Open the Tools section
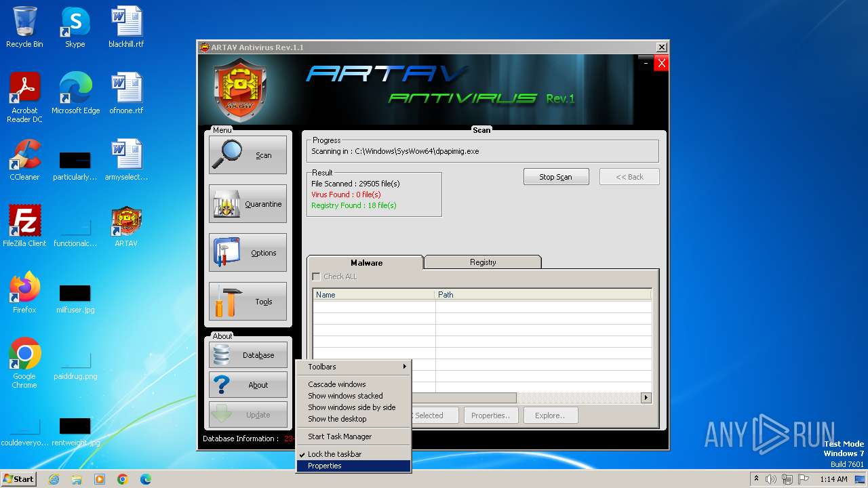Screen dimensions: 868x488 [x=248, y=302]
